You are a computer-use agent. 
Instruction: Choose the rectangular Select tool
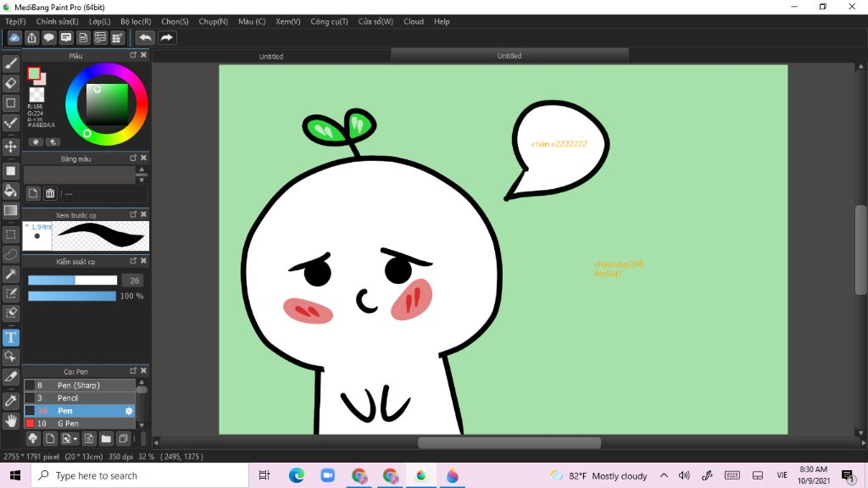[10, 235]
